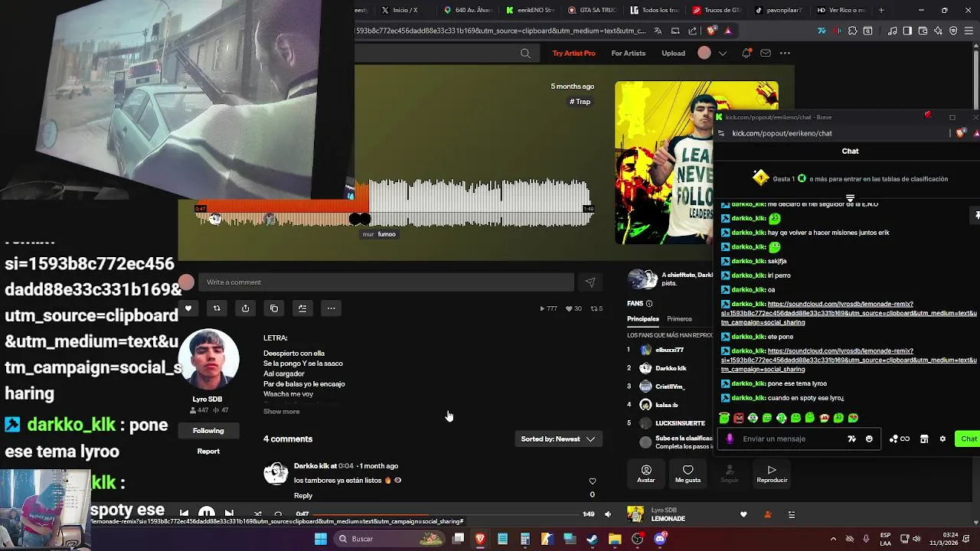This screenshot has width=980, height=551.
Task: Click the Me gusta button under fans
Action: click(688, 474)
